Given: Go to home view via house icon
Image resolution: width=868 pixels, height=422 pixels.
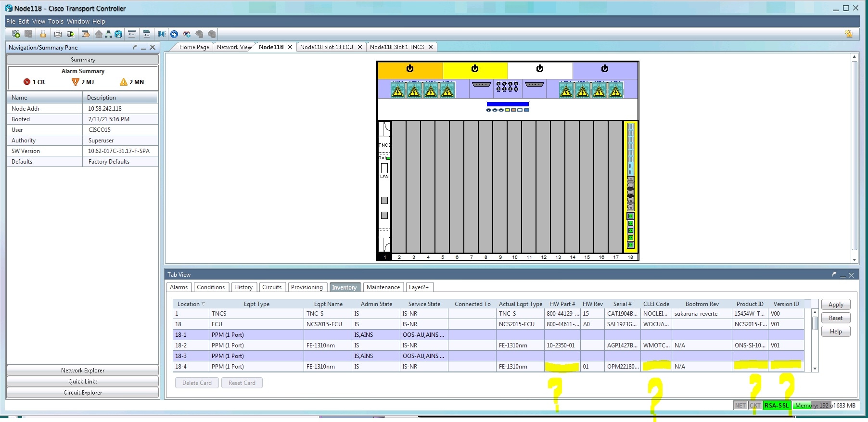Looking at the screenshot, I should (x=99, y=34).
